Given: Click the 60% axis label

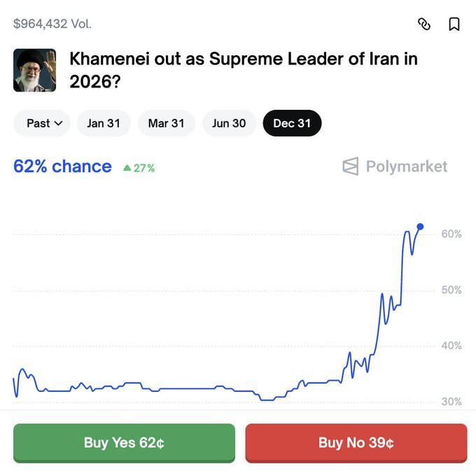Looking at the screenshot, I should click(451, 234).
